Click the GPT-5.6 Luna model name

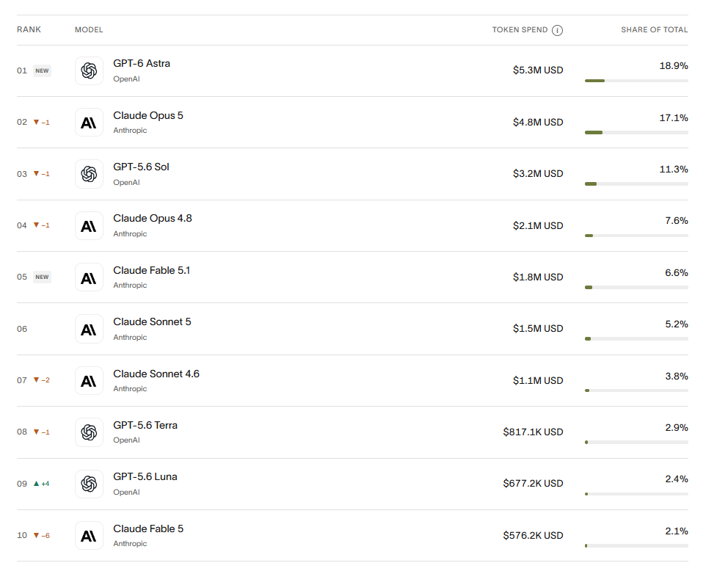pyautogui.click(x=145, y=476)
